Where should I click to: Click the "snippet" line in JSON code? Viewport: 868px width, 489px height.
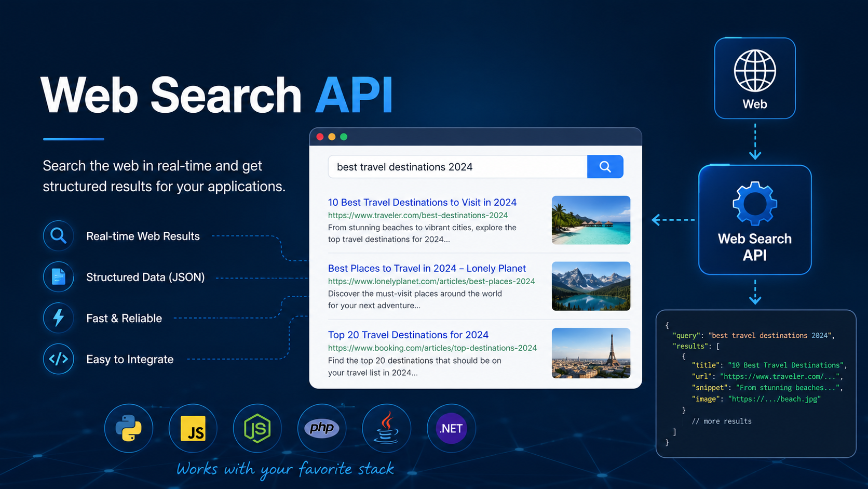(767, 388)
